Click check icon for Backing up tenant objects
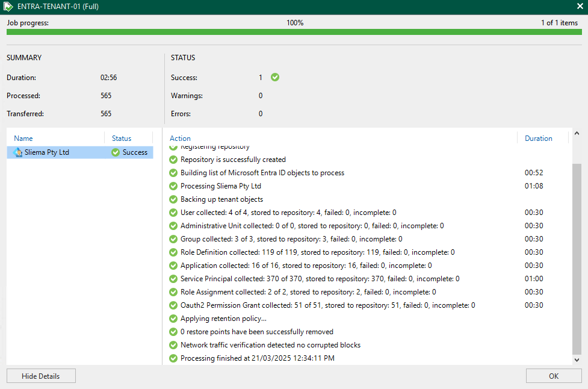588x389 pixels. (173, 199)
